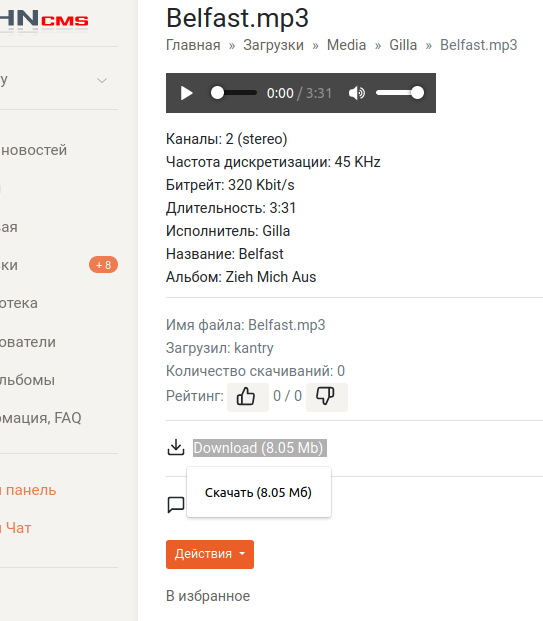Click the +8 notification badge

click(x=103, y=265)
